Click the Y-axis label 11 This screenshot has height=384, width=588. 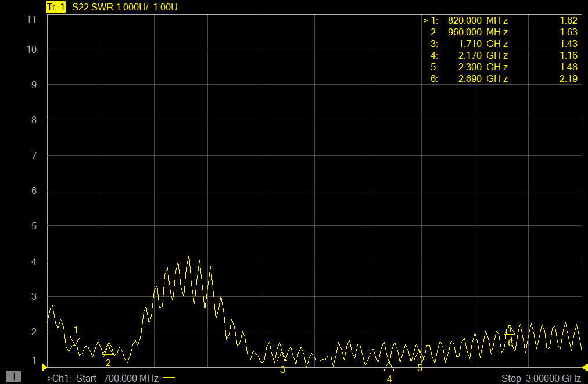[31, 20]
